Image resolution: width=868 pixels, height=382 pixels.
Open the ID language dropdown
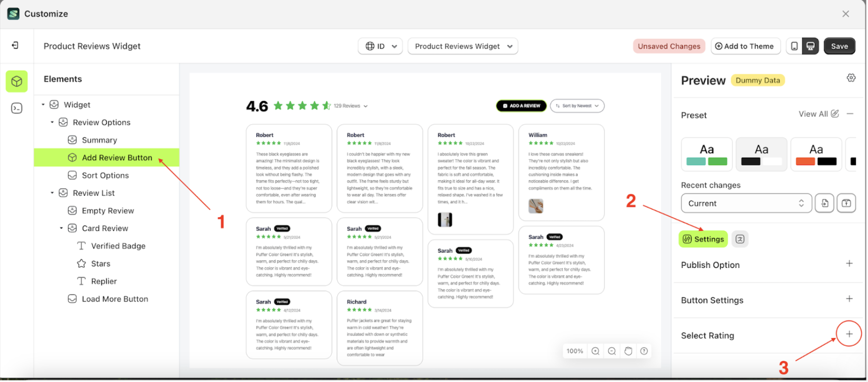pos(381,46)
